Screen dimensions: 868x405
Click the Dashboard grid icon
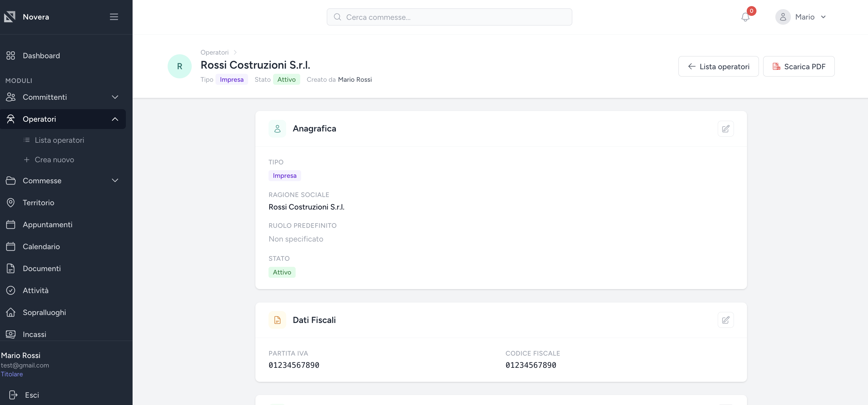click(x=11, y=56)
